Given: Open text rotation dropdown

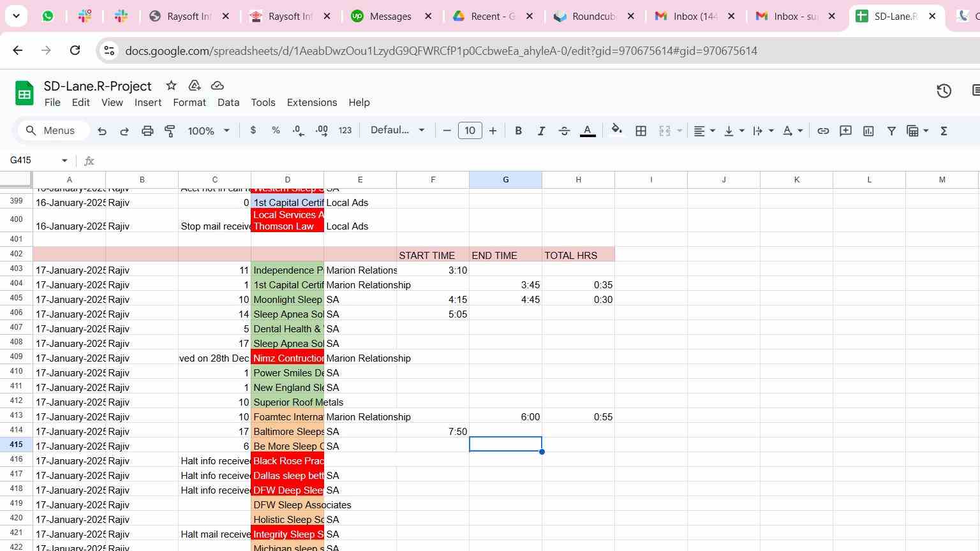Looking at the screenshot, I should point(793,131).
